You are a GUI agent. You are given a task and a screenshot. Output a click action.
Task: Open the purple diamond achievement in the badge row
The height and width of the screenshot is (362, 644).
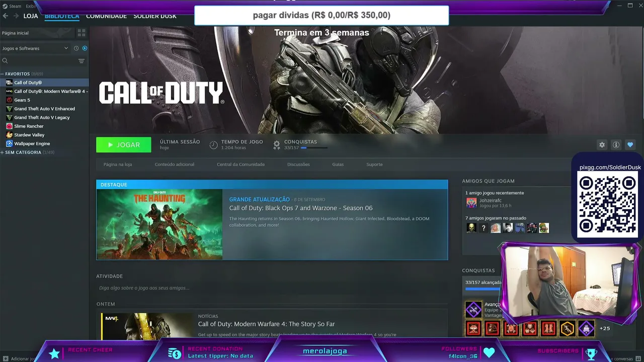pyautogui.click(x=586, y=328)
